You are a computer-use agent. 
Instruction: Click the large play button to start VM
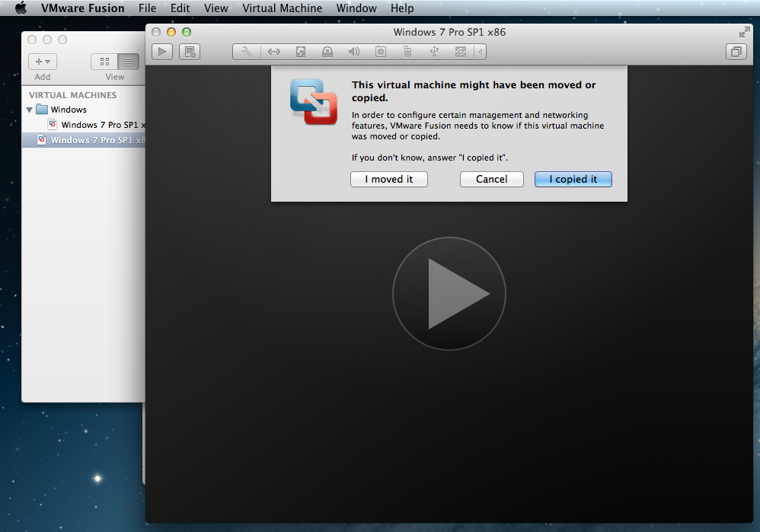click(x=449, y=294)
